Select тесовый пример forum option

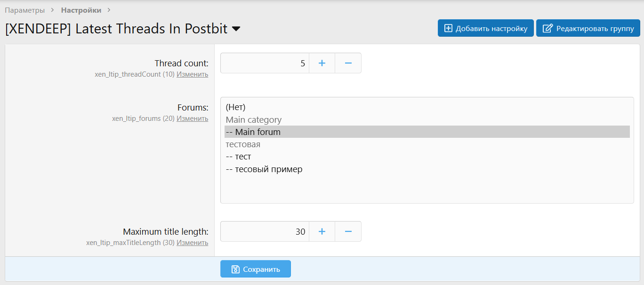click(x=268, y=169)
